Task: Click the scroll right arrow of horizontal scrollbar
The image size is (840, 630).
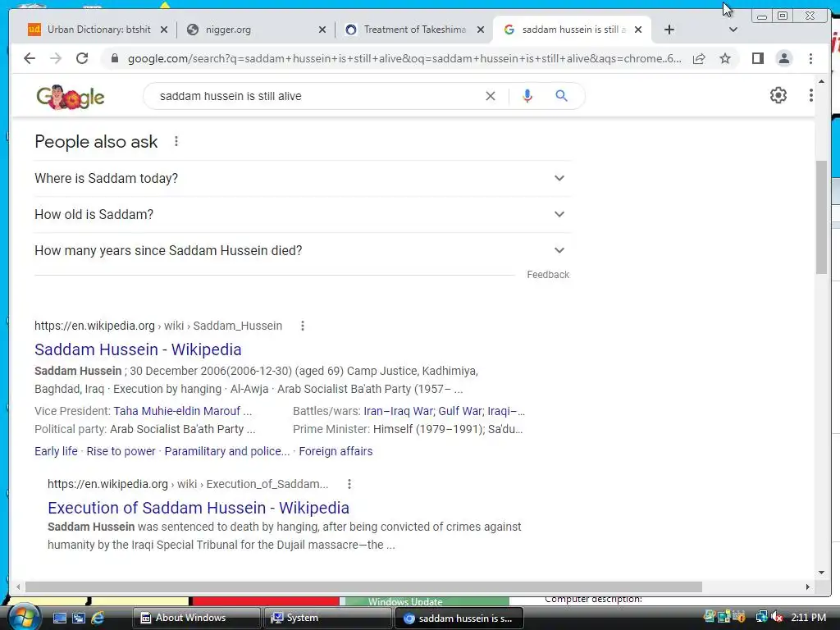Action: point(807,587)
